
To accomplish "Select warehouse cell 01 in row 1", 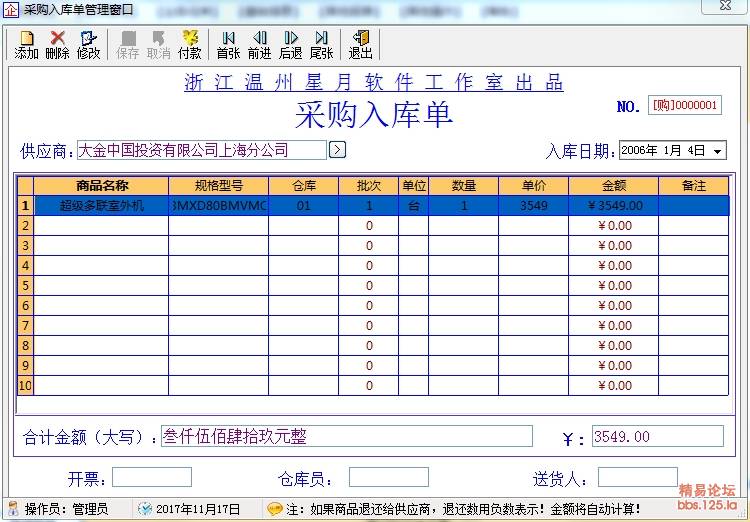I will [304, 206].
